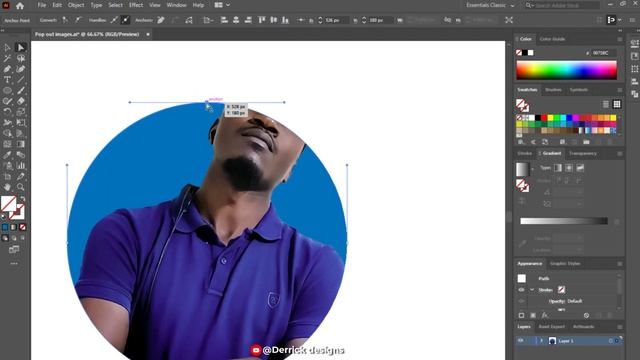Toggle Opacity visibility eye in Appearance

pyautogui.click(x=521, y=301)
